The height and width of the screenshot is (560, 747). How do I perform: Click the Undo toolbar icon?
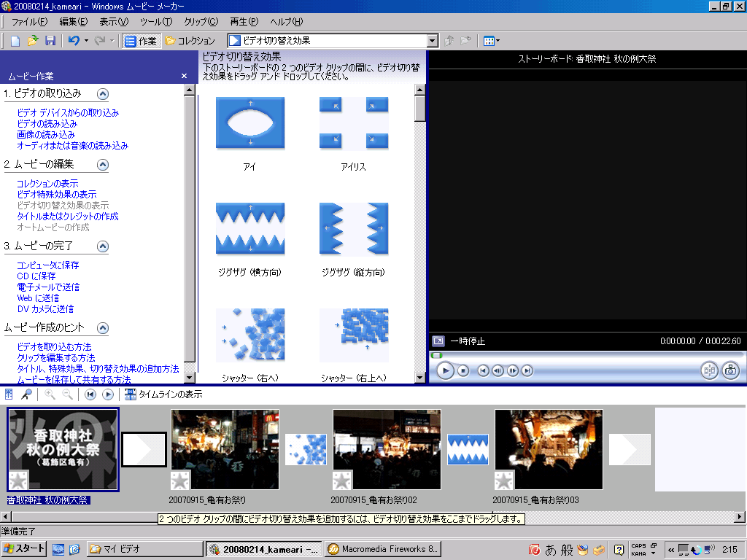click(74, 41)
